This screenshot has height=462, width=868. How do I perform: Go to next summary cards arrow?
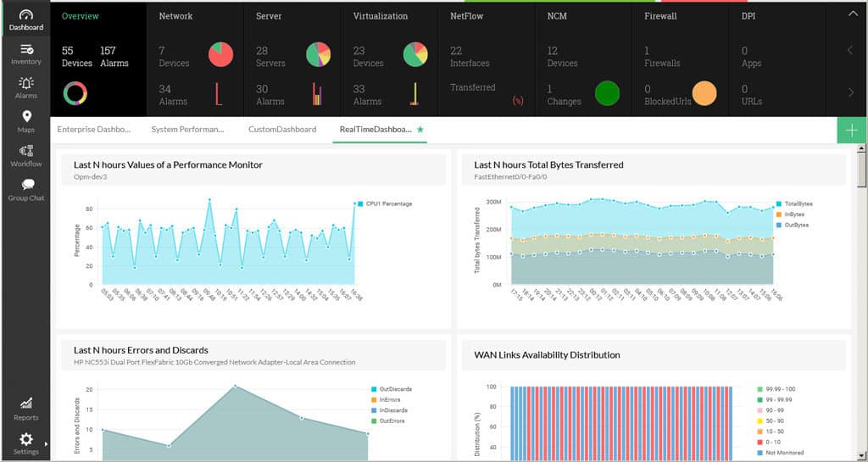point(851,92)
